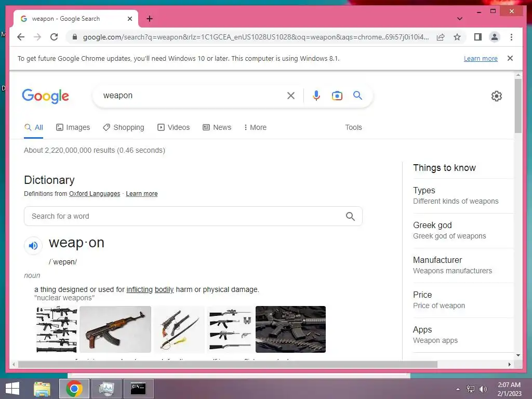Screen dimensions: 532x399
Task: Open tab search chevron
Action: tap(459, 19)
